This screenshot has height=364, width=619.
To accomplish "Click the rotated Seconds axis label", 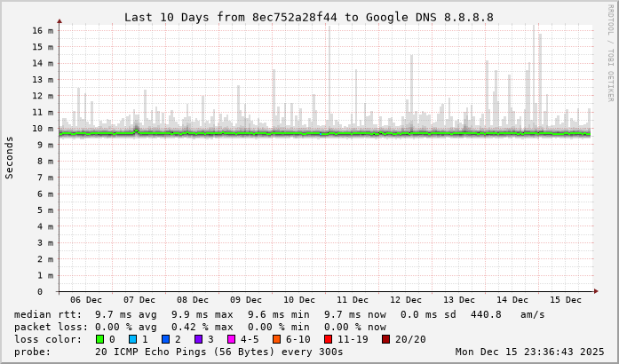I will [x=10, y=157].
